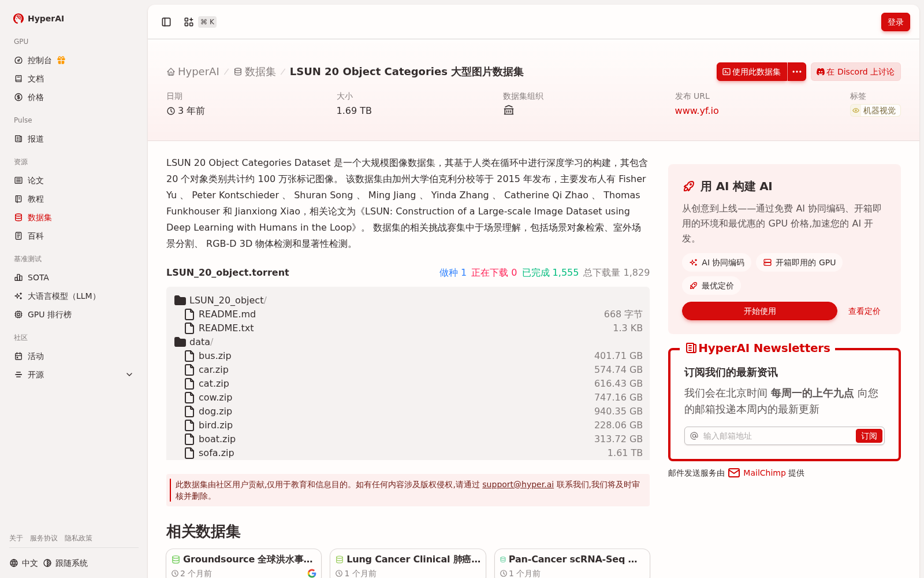Image resolution: width=924 pixels, height=578 pixels.
Task: Click 在 Discord 上讨论 button
Action: pos(855,72)
